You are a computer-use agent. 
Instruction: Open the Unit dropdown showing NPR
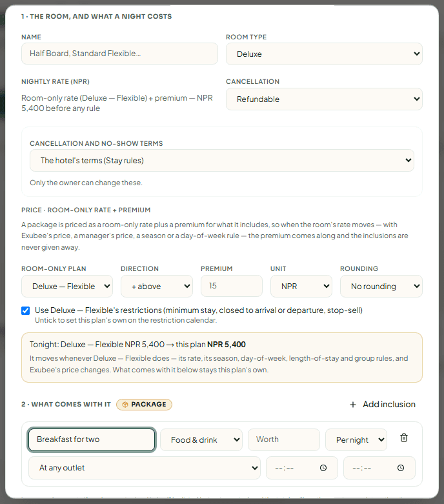[301, 286]
